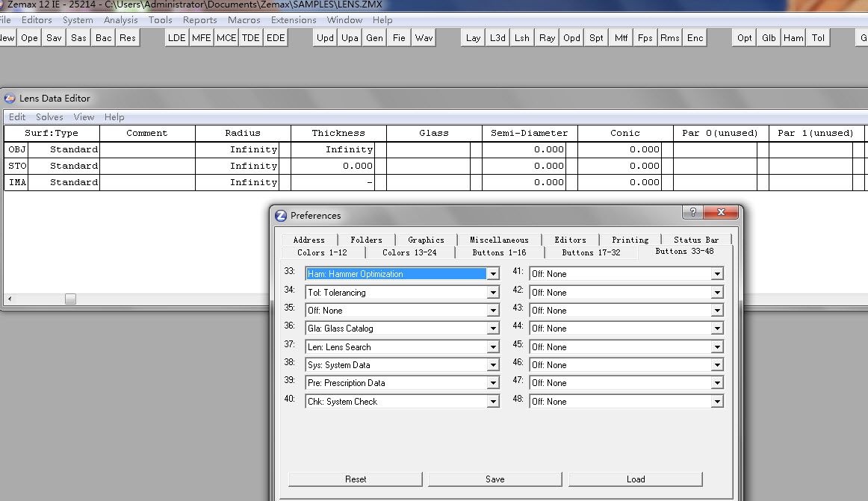The height and width of the screenshot is (501, 868).
Task: Click the Sav toolbar button
Action: coord(54,37)
